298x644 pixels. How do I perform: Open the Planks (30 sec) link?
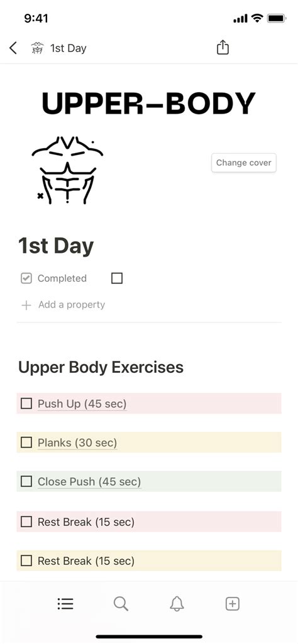pos(77,443)
